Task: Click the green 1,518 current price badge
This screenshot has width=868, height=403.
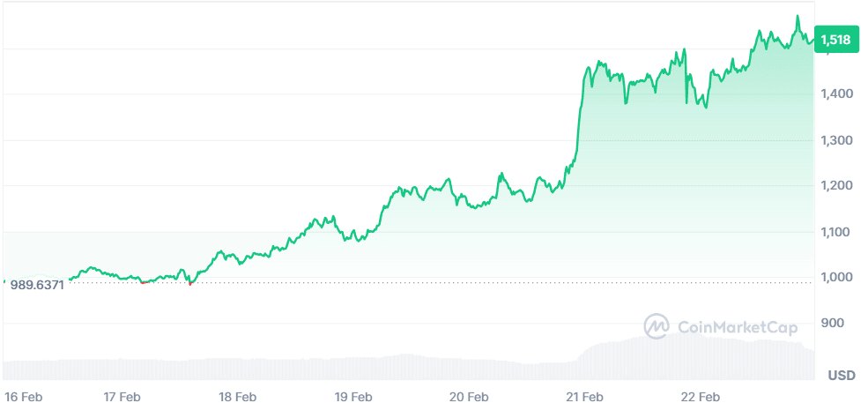Action: coord(835,39)
